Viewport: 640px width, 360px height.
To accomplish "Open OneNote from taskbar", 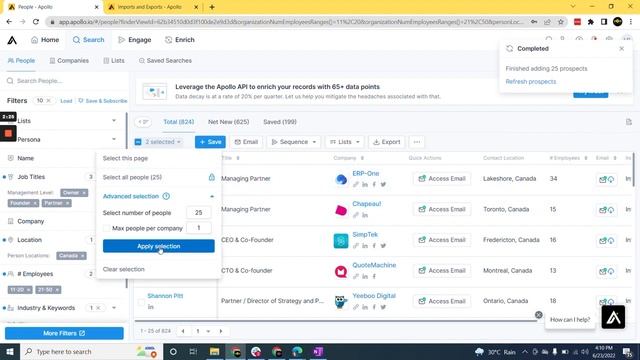I will point(318,351).
